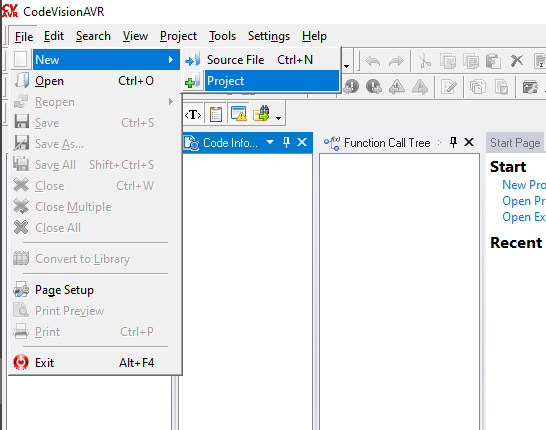The image size is (546, 430).
Task: Choose Open in the File menu
Action: click(95, 81)
